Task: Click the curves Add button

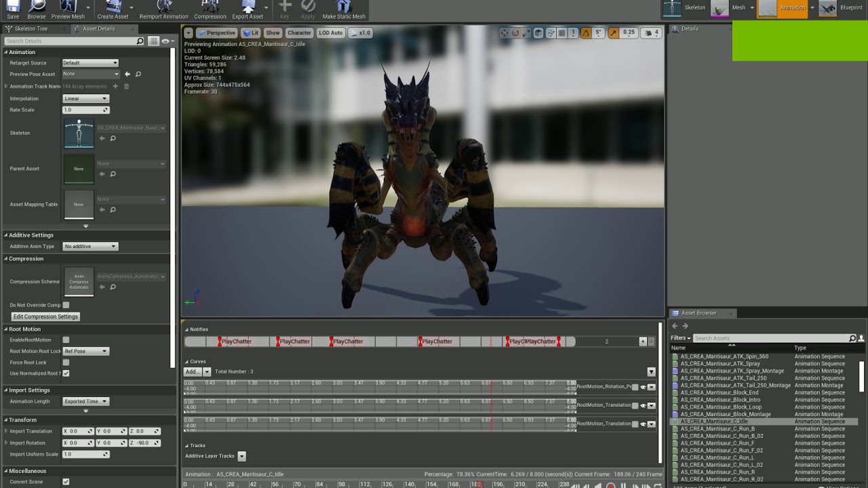Action: [x=193, y=371]
